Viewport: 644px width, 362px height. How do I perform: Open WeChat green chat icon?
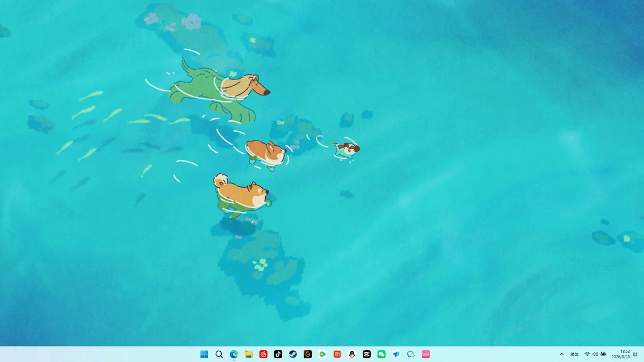point(381,354)
